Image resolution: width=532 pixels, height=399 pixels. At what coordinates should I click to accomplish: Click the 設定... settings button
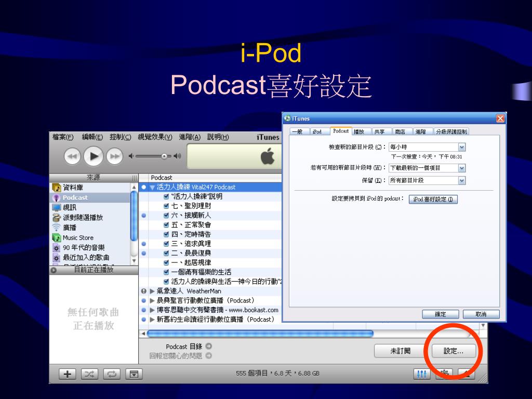453,351
